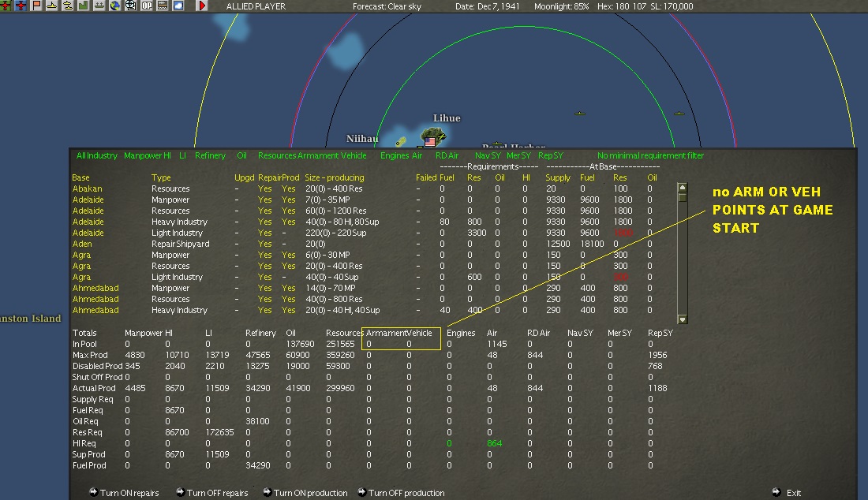Filter list by Vehicle
The height and width of the screenshot is (500, 868).
(x=354, y=155)
